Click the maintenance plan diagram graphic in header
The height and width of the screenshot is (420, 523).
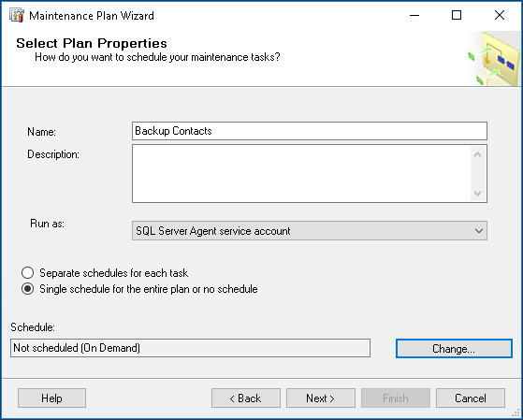point(494,59)
